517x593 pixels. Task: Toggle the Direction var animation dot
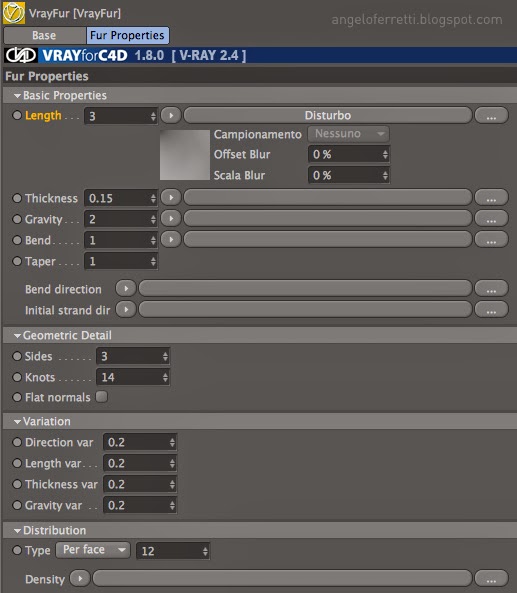tap(17, 442)
